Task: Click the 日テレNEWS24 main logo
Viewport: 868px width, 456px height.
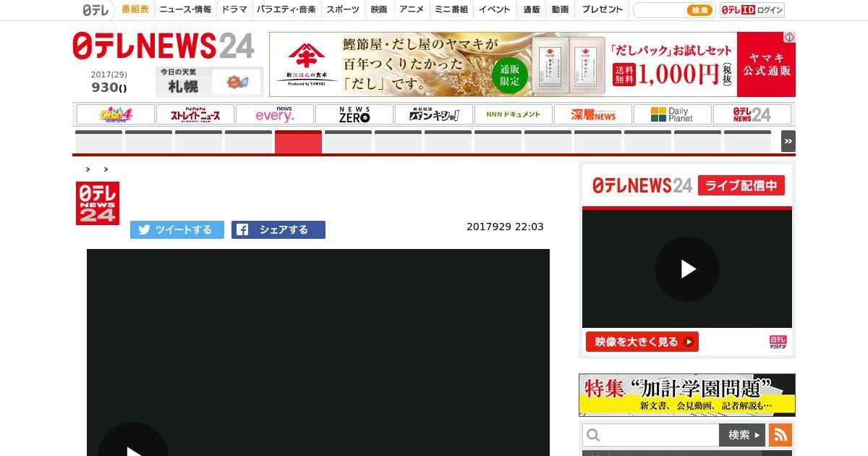Action: [163, 46]
